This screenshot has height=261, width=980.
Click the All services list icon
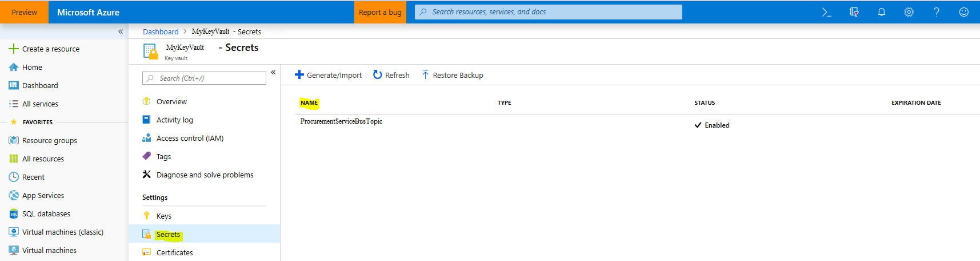tap(14, 104)
